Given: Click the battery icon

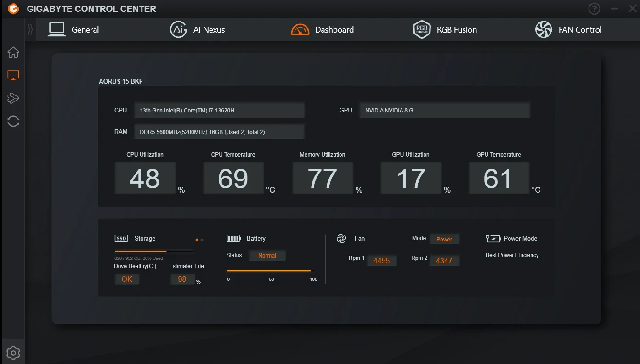Looking at the screenshot, I should tap(234, 238).
